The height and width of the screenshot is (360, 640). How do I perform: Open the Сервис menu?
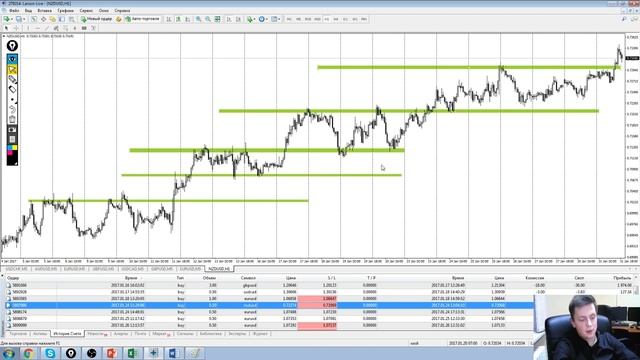click(x=86, y=10)
